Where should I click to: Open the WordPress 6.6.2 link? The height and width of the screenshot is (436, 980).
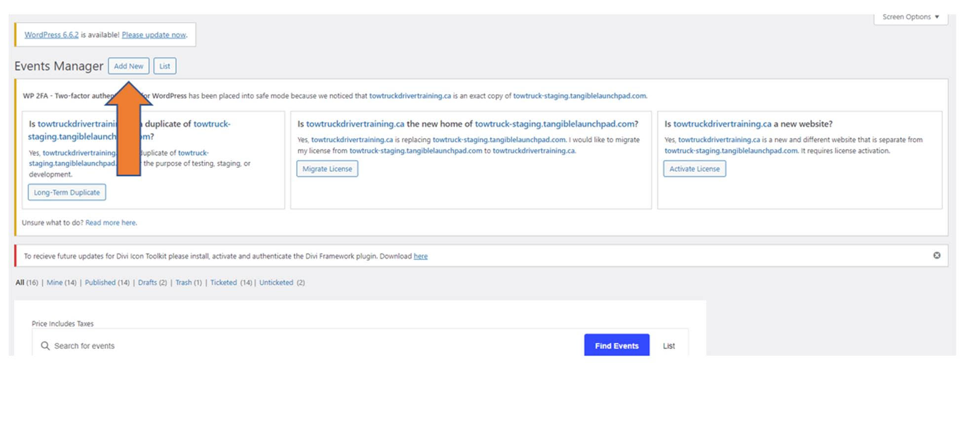point(51,35)
